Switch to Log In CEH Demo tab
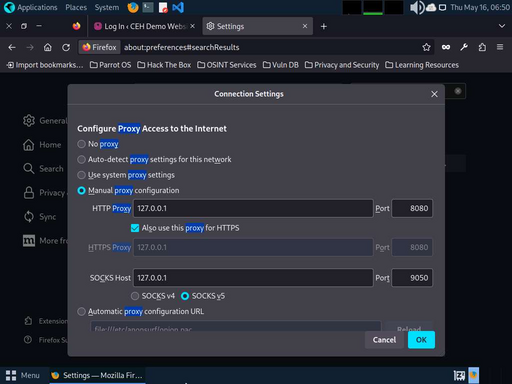 coord(145,26)
